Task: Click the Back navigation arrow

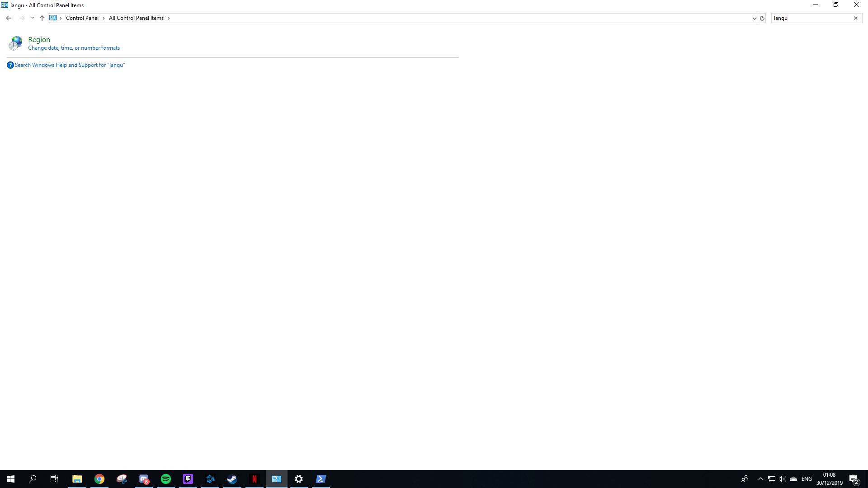Action: pyautogui.click(x=9, y=18)
